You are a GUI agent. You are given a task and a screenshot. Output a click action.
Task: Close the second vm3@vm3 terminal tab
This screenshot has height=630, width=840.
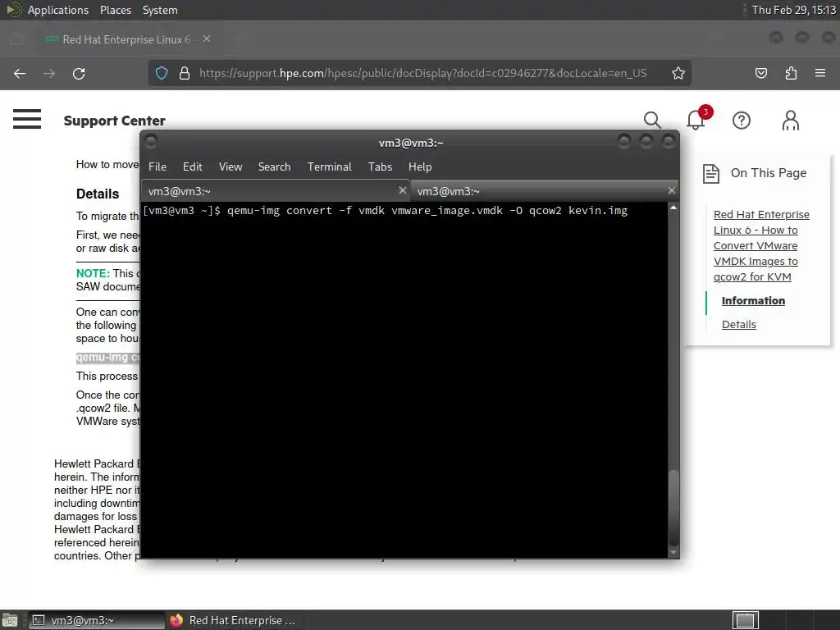[671, 190]
